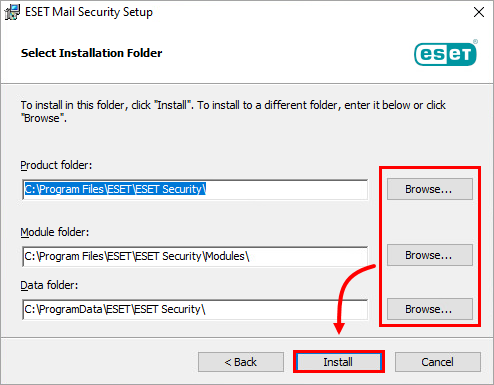Focus the Data folder path field
The width and height of the screenshot is (494, 385).
click(x=195, y=309)
